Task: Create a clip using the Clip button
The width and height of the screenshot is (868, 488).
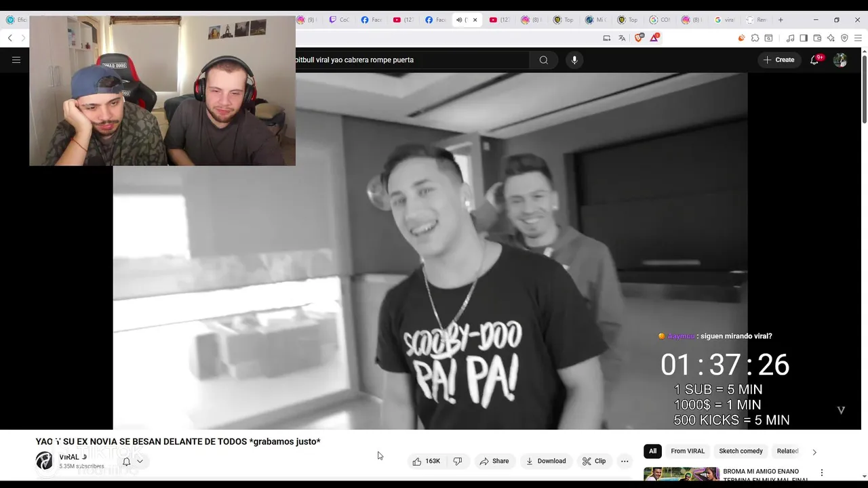Action: [x=594, y=461]
